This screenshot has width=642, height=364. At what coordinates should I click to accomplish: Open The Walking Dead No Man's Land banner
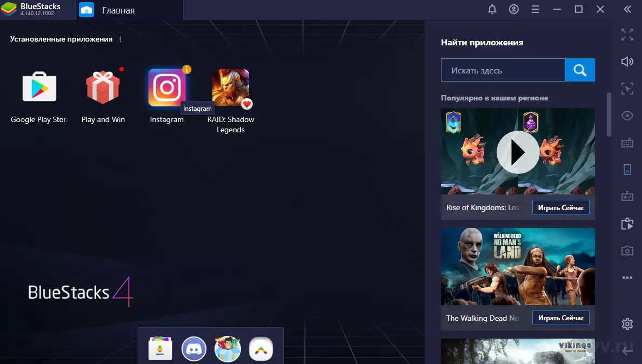click(x=518, y=266)
